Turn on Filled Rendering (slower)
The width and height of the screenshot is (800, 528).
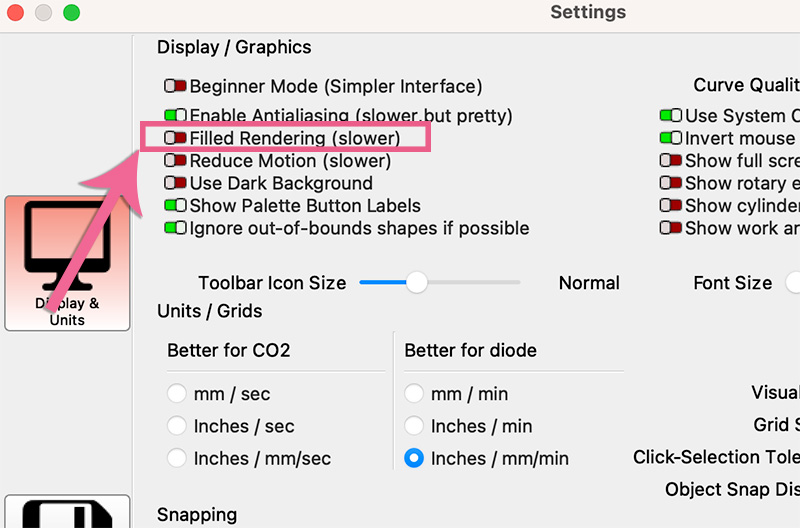(176, 138)
